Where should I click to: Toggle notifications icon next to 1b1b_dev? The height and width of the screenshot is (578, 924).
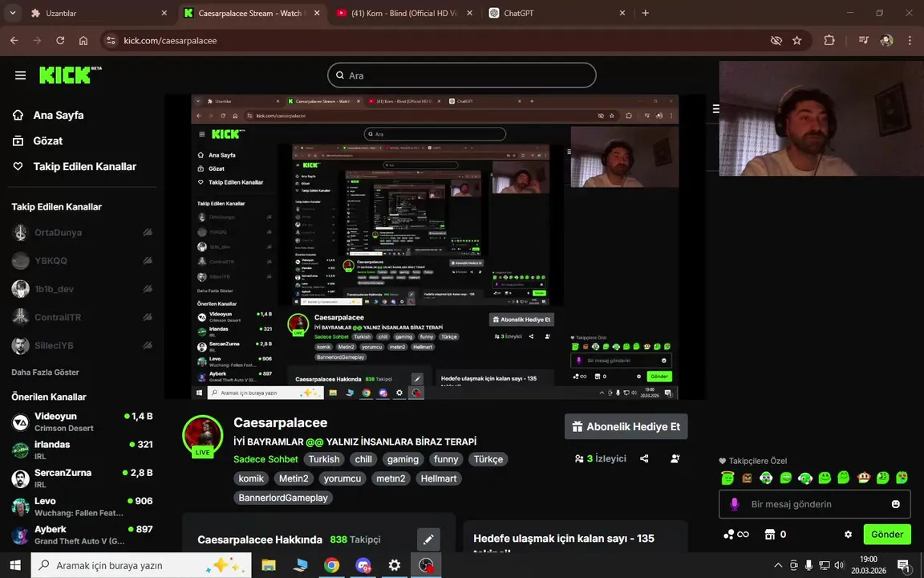[x=148, y=289]
